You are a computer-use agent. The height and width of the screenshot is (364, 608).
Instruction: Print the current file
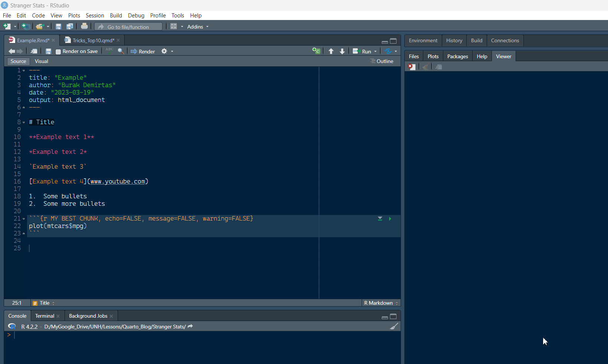click(84, 26)
